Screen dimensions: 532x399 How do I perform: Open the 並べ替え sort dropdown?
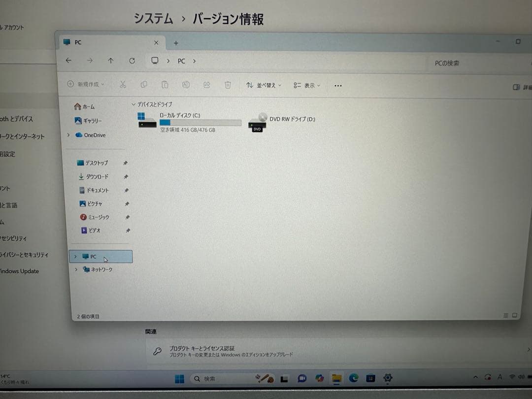(x=264, y=85)
